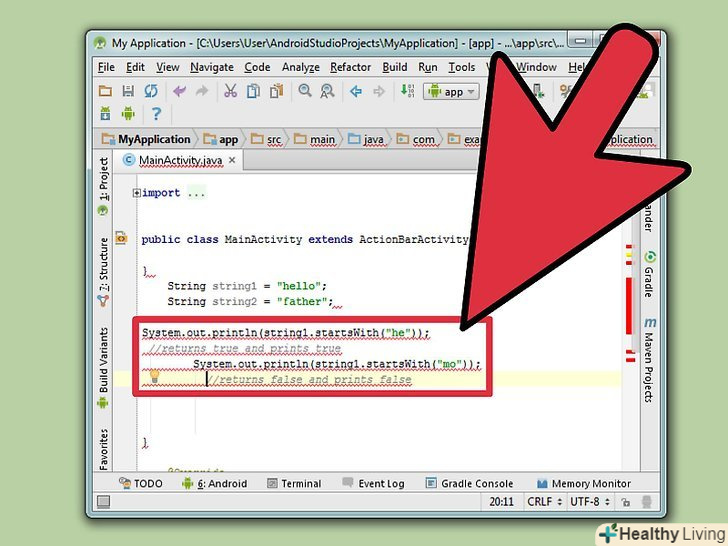728x546 pixels.
Task: Click the Find magnifier icon
Action: [303, 91]
